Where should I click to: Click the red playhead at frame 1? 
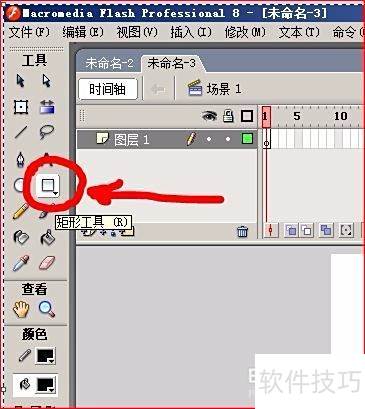click(266, 116)
